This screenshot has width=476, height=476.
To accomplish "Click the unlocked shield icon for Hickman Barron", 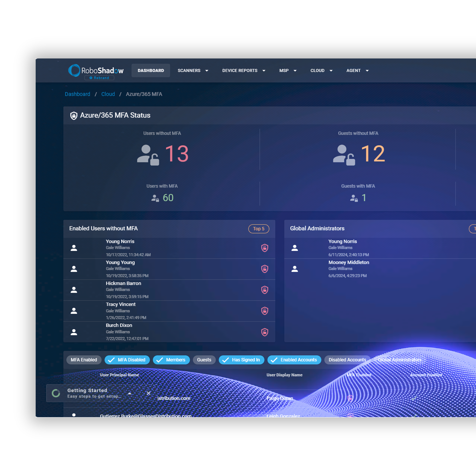I will pos(265,290).
